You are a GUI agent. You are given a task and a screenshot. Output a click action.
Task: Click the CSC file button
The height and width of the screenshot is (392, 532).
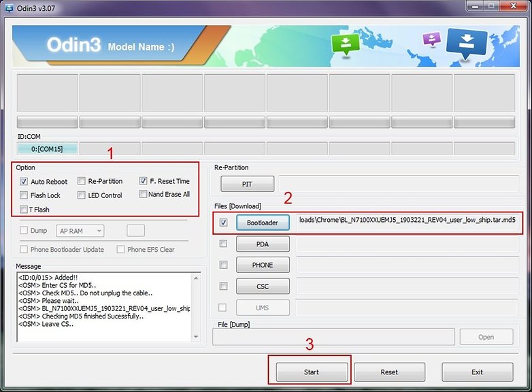tap(263, 286)
